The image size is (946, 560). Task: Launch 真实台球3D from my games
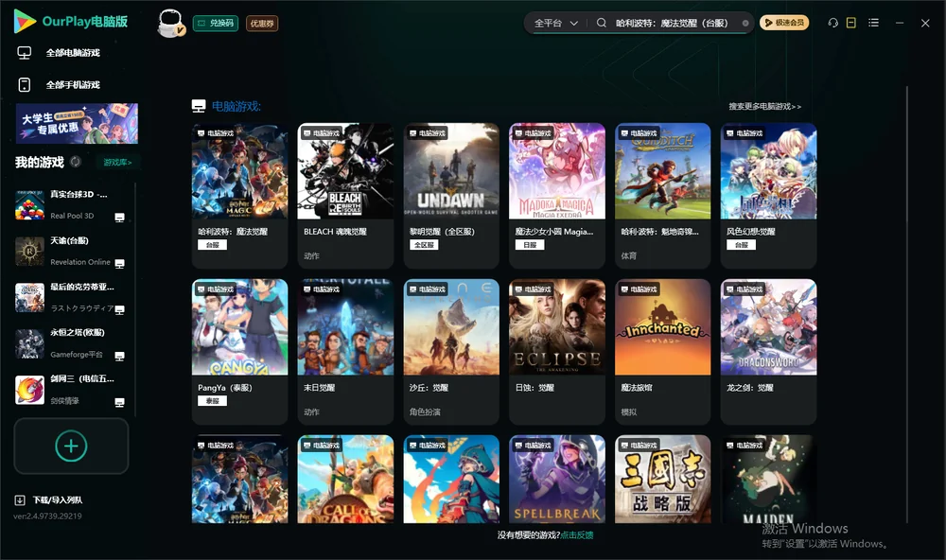[71, 205]
